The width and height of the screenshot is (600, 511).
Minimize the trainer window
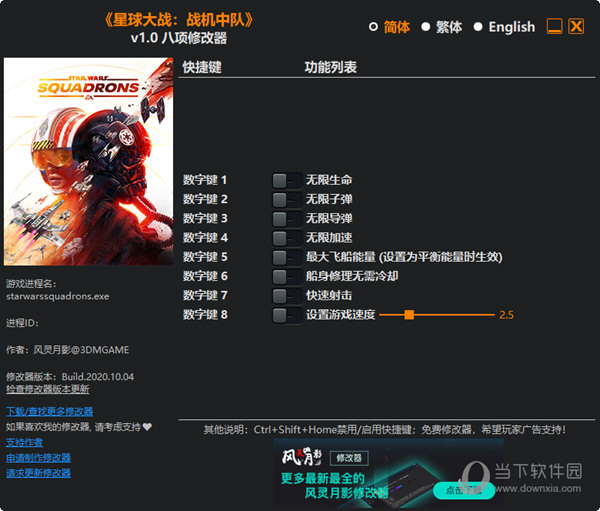click(554, 26)
